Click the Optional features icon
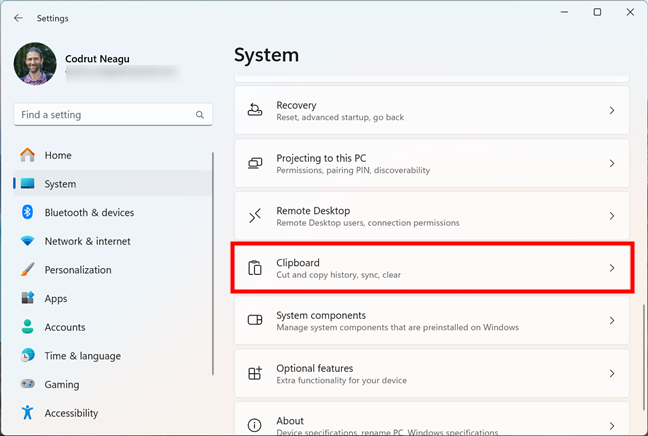 pos(255,373)
